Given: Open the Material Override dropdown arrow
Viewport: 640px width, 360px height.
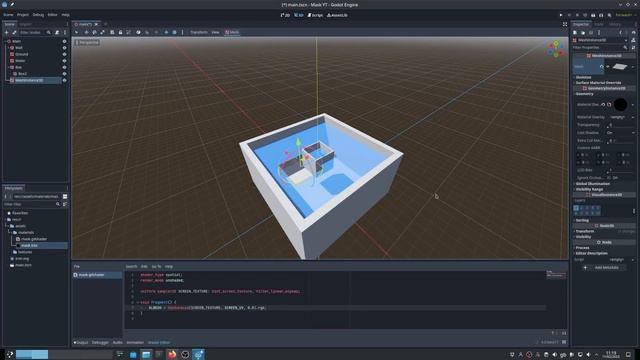Looking at the screenshot, I should (x=633, y=104).
